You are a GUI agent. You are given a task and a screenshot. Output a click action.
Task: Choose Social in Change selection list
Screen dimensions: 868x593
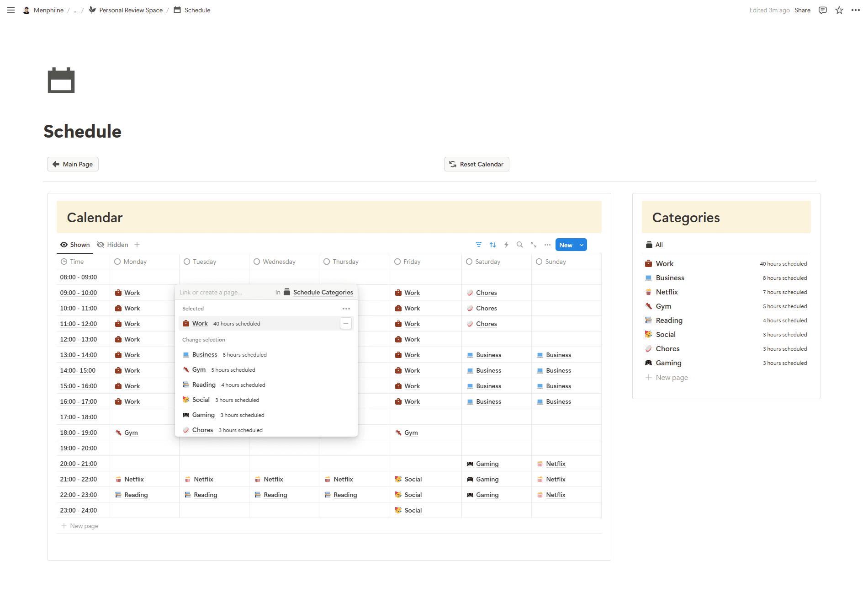[x=266, y=400]
